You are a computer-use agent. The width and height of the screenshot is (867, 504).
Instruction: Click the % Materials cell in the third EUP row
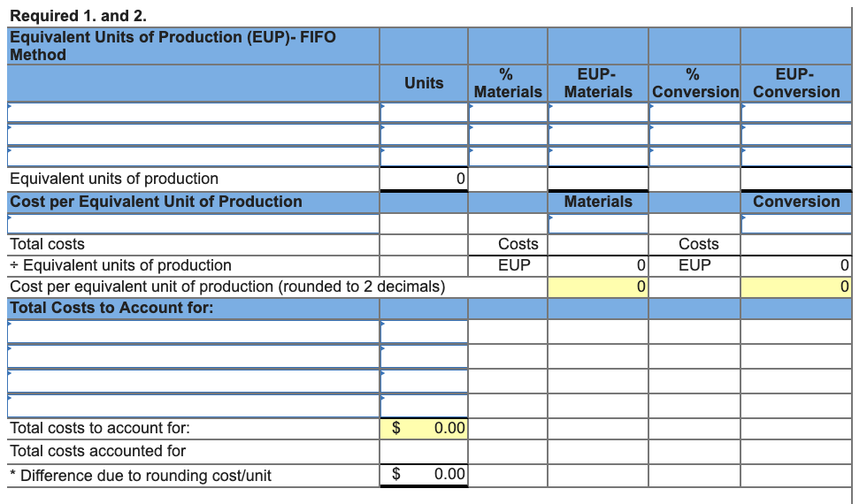click(508, 157)
